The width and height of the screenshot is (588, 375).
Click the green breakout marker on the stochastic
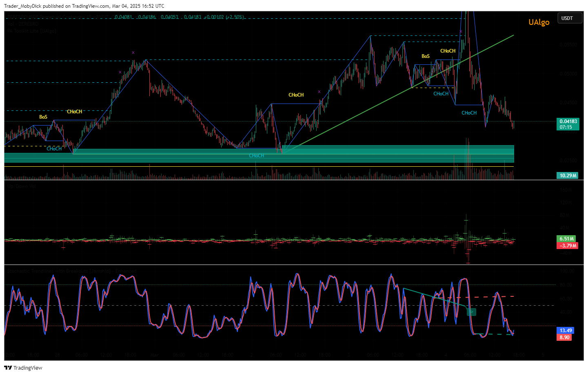click(x=471, y=312)
